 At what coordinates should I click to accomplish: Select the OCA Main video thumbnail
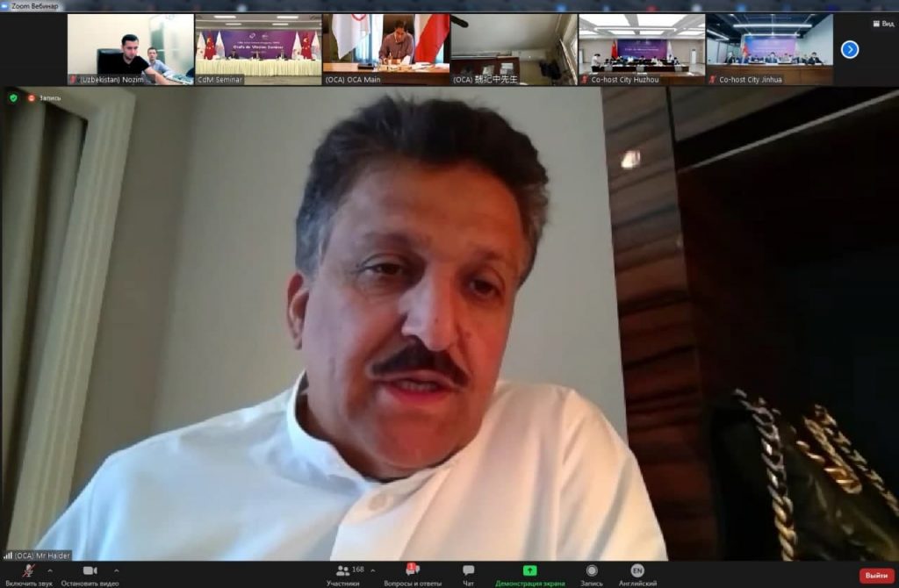click(386, 49)
